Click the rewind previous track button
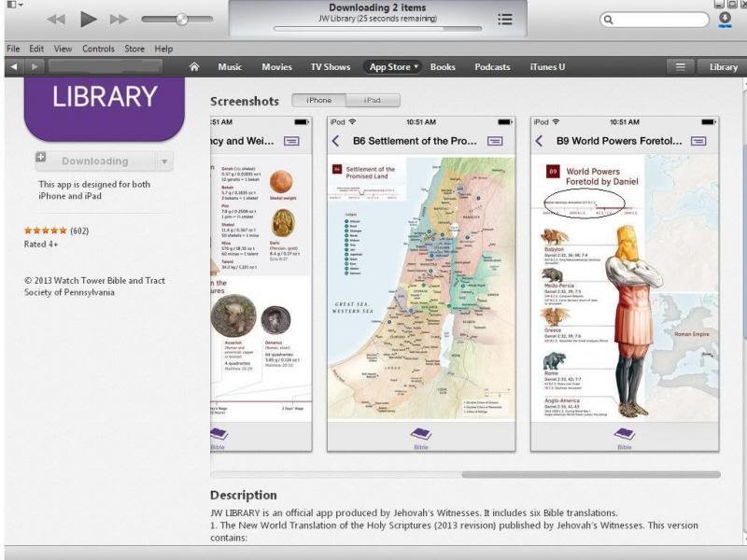 click(56, 20)
